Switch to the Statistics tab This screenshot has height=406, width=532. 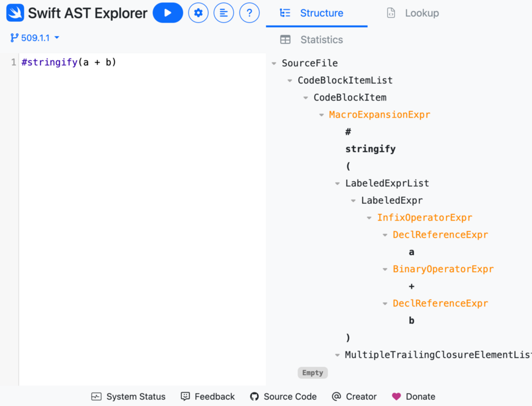[x=312, y=40]
